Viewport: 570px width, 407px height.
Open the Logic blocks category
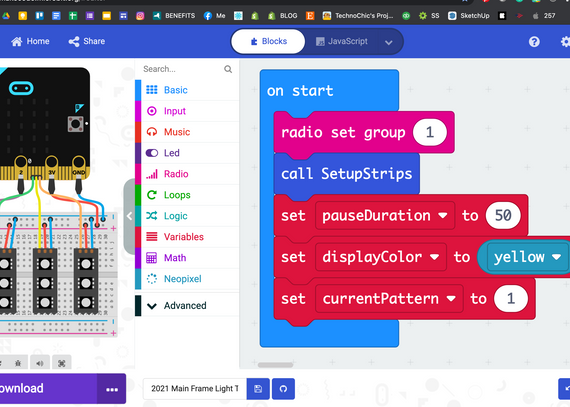(x=187, y=216)
